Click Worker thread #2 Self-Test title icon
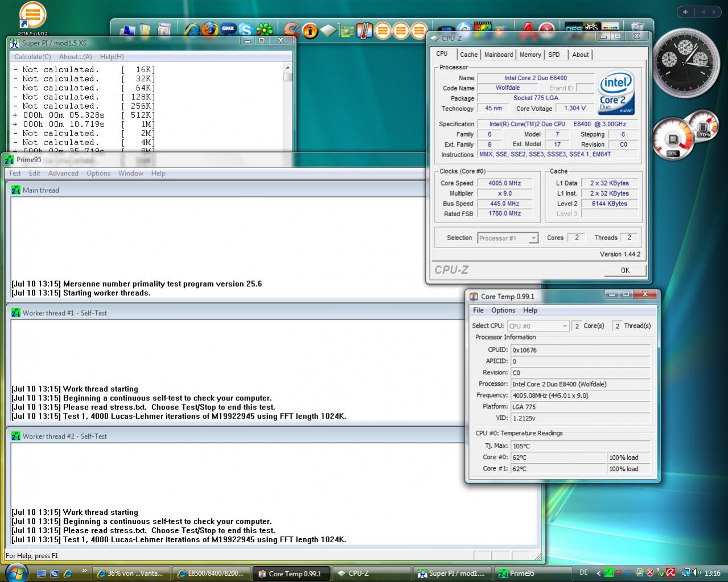The image size is (728, 582). (16, 436)
